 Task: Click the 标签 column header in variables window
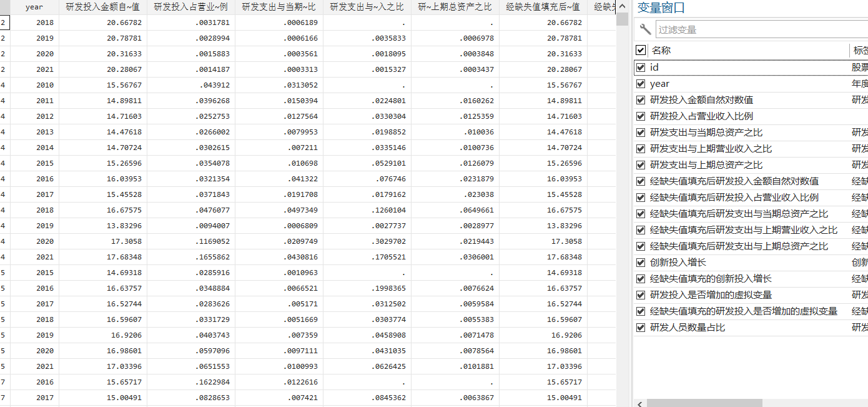(x=859, y=50)
